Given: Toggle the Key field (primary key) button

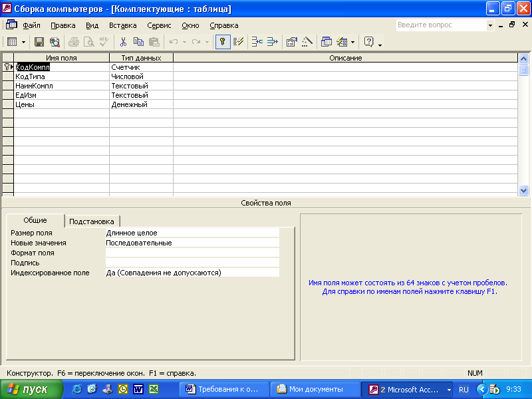Looking at the screenshot, I should point(223,42).
